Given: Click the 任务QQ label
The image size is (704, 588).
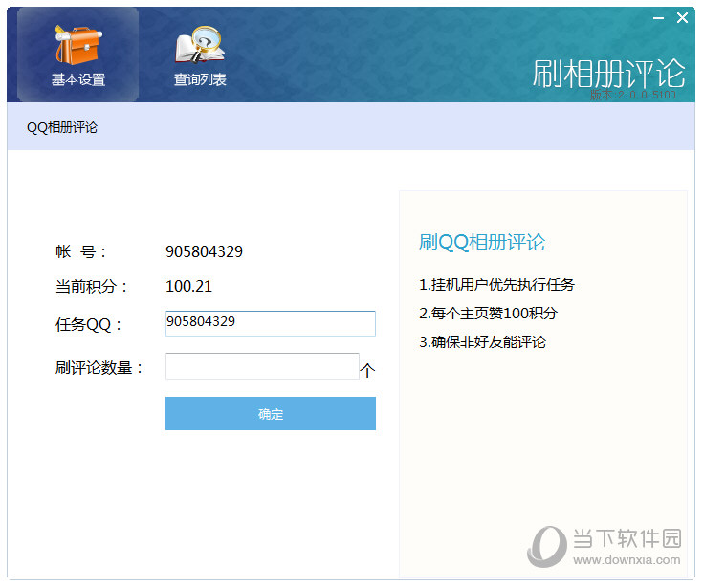Looking at the screenshot, I should (x=88, y=324).
